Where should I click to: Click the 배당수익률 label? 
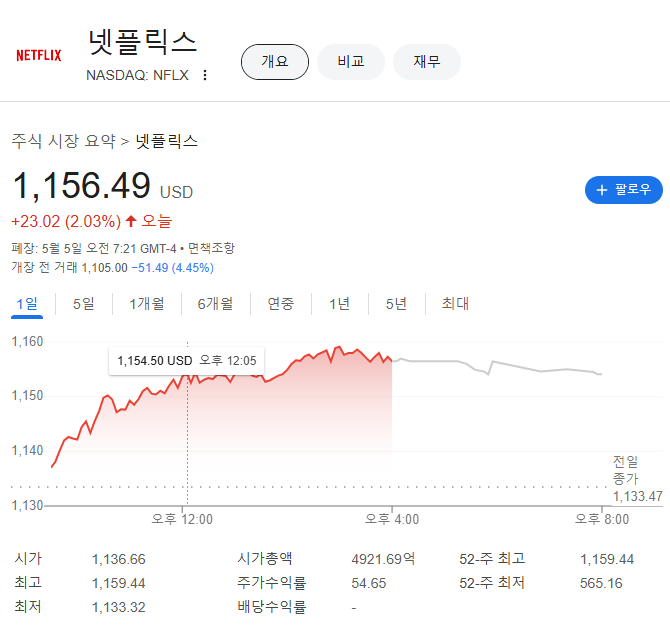tap(272, 607)
